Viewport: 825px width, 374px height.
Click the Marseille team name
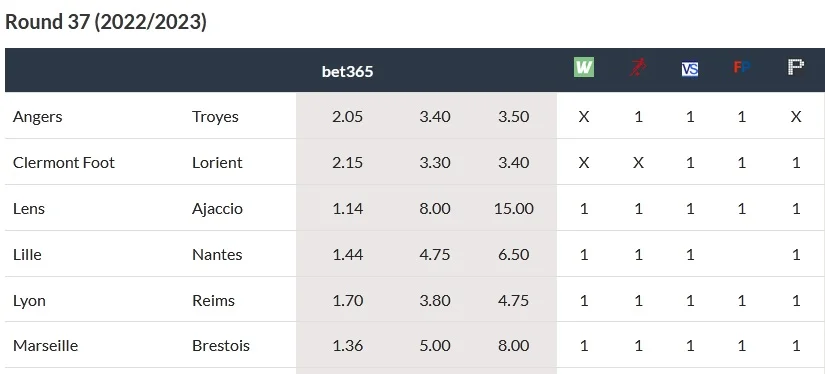tap(45, 346)
